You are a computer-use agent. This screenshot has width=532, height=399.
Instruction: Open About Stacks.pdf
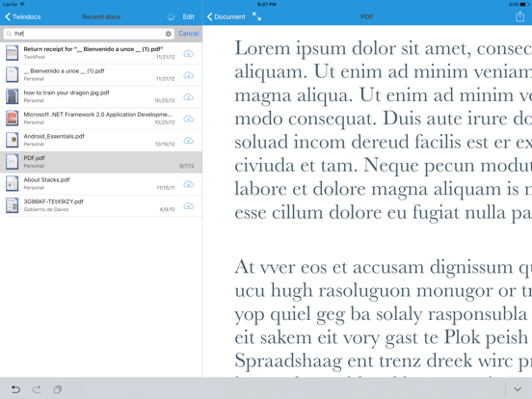(101, 183)
